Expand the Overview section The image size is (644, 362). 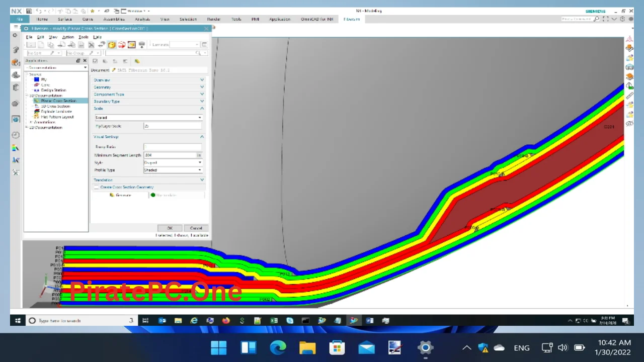click(149, 80)
